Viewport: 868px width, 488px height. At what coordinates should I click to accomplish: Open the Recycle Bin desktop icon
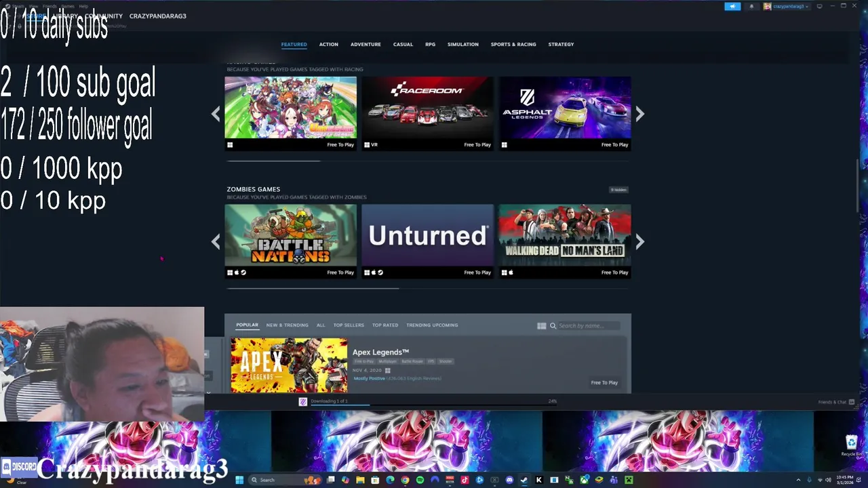click(x=851, y=444)
